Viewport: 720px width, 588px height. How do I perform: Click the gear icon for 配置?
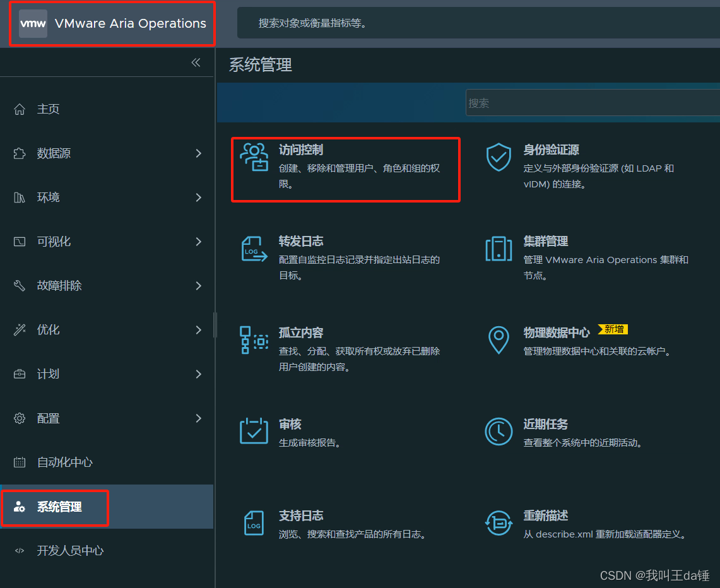click(x=20, y=418)
